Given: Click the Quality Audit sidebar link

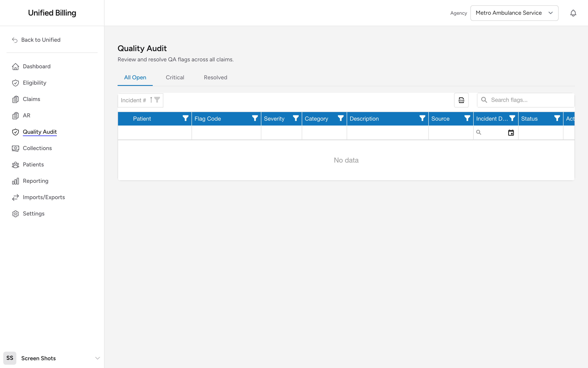Looking at the screenshot, I should [40, 132].
